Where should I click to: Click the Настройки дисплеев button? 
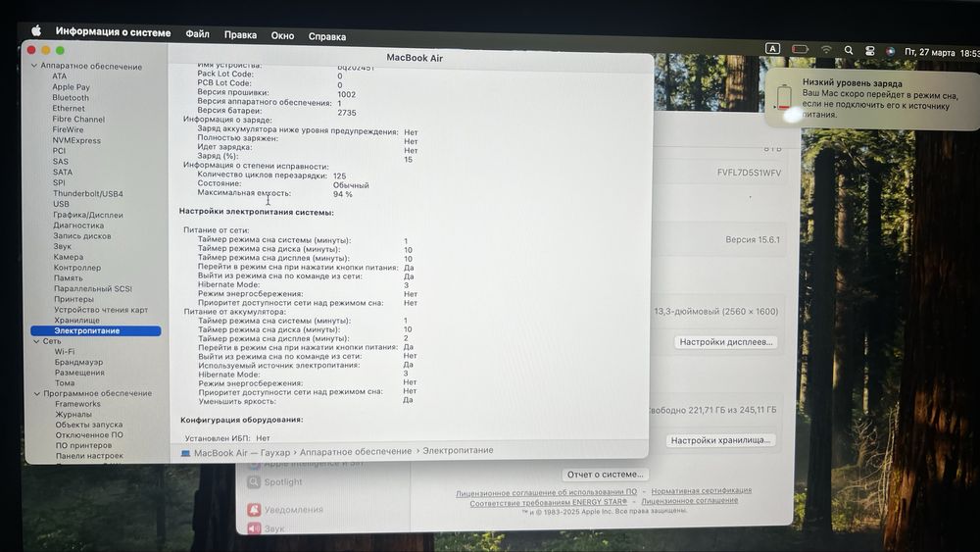[725, 342]
